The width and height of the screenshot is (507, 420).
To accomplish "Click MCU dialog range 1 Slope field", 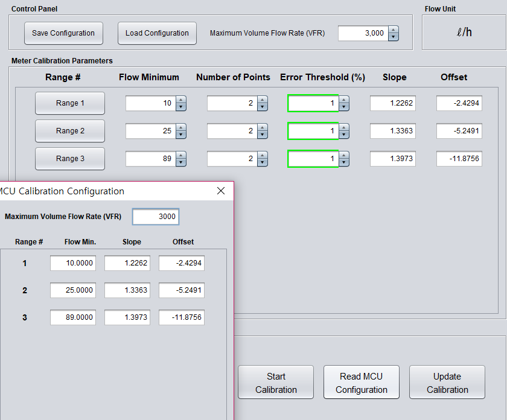I will tap(127, 263).
